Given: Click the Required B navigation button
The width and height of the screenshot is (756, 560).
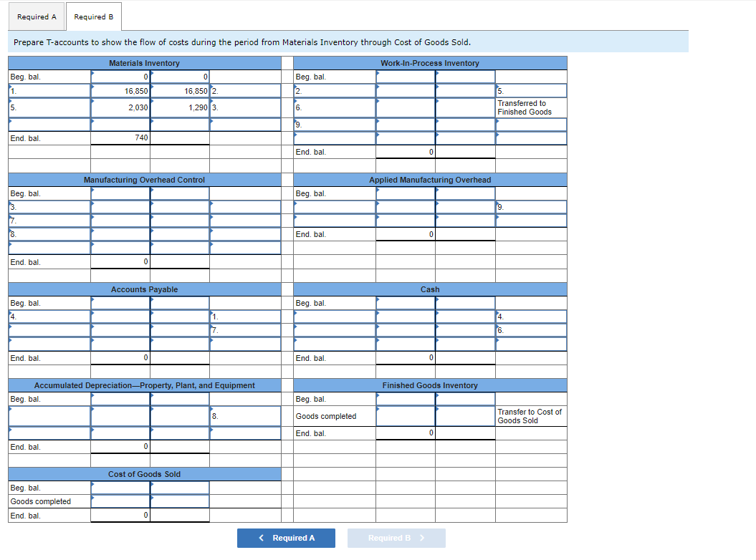Looking at the screenshot, I should pyautogui.click(x=396, y=538).
